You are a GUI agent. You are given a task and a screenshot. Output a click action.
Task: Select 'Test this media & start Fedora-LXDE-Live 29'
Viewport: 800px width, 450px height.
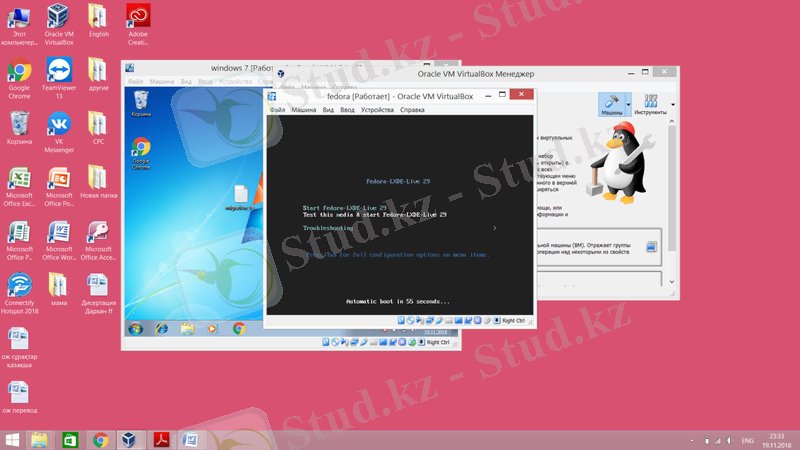coord(374,215)
